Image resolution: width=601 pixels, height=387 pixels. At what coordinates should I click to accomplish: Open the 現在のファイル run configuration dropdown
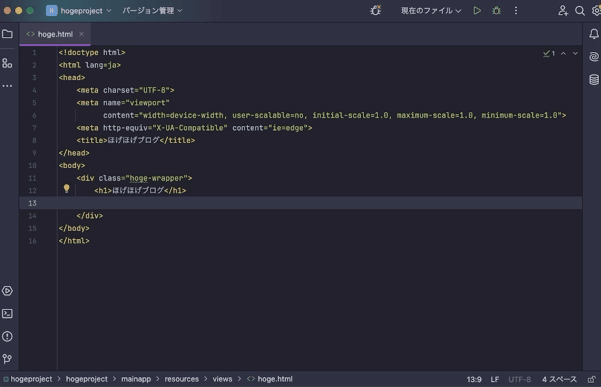(431, 11)
